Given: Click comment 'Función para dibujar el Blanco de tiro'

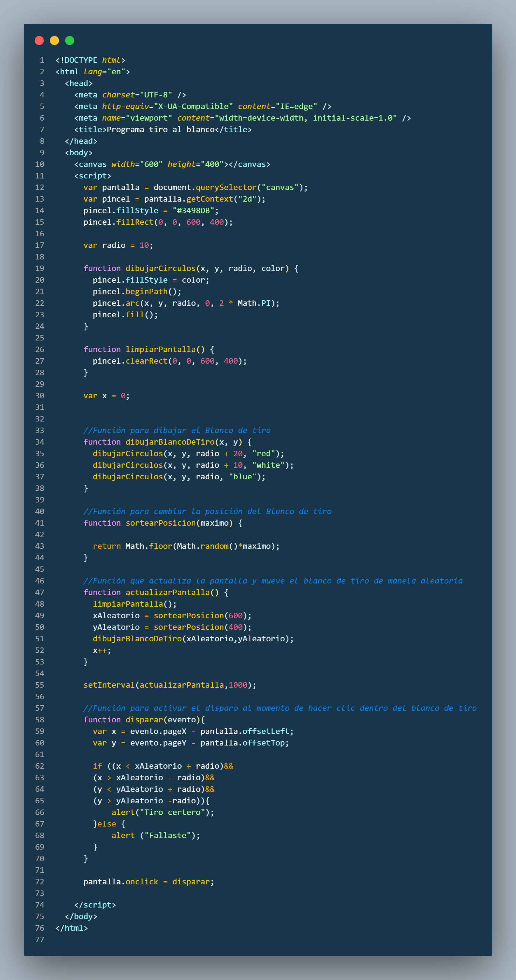Looking at the screenshot, I should (x=177, y=430).
